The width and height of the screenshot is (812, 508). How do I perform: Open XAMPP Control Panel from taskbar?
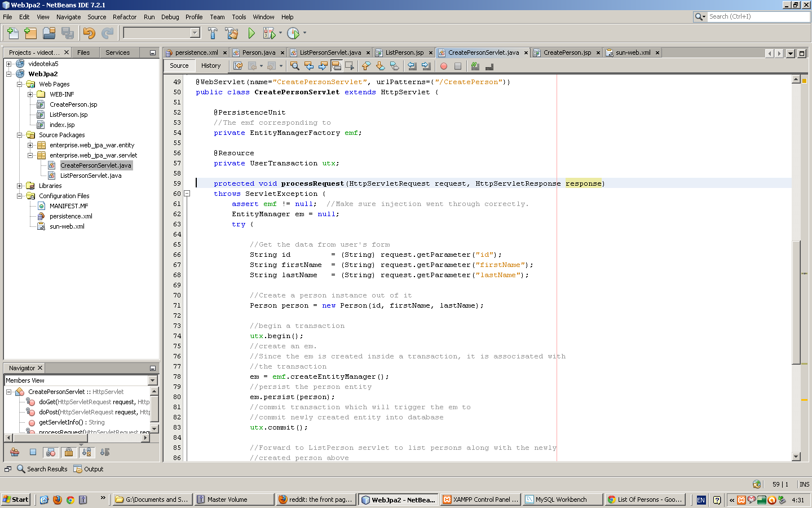(480, 500)
